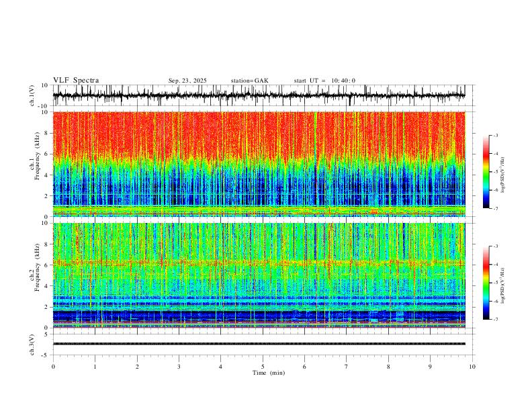Click the "start UT = 10:40:0" text
Screen dimensions: 532x411
click(x=324, y=81)
